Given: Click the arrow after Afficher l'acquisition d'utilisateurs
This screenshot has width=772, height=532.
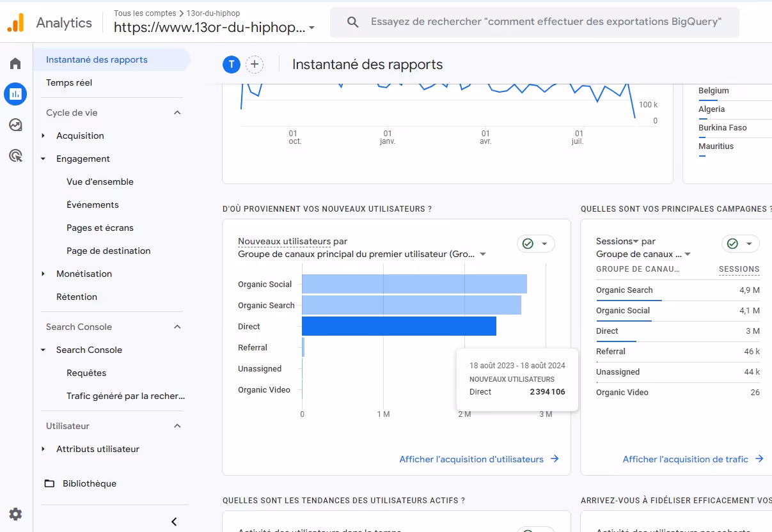Looking at the screenshot, I should tap(555, 459).
